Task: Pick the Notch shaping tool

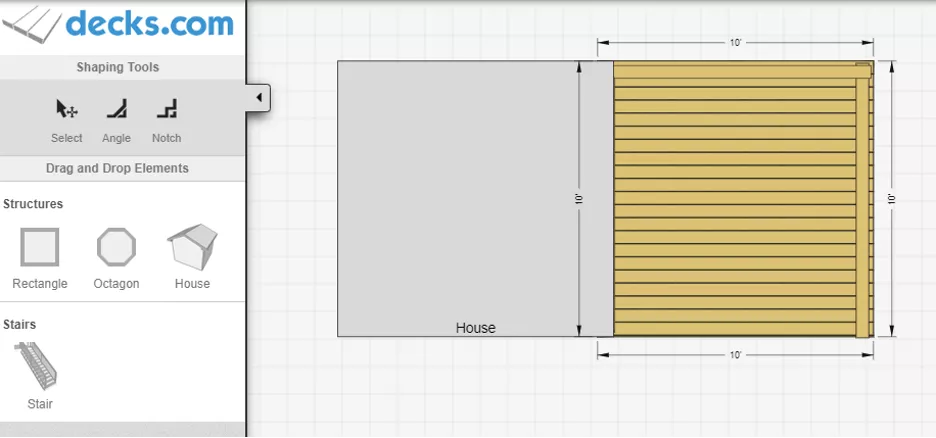Action: (x=167, y=109)
